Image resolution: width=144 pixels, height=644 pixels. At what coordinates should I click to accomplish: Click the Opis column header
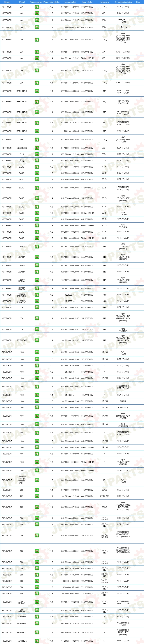pos(138,2)
